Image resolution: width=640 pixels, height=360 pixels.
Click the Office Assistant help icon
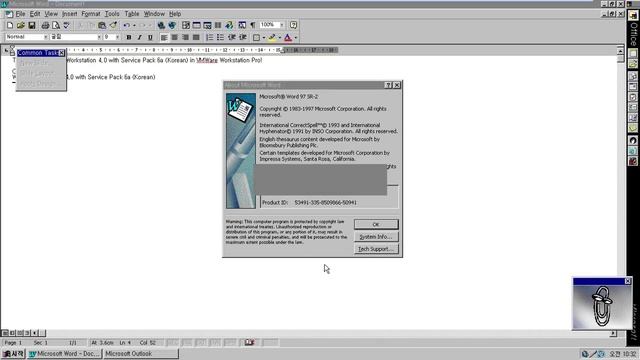tap(293, 25)
